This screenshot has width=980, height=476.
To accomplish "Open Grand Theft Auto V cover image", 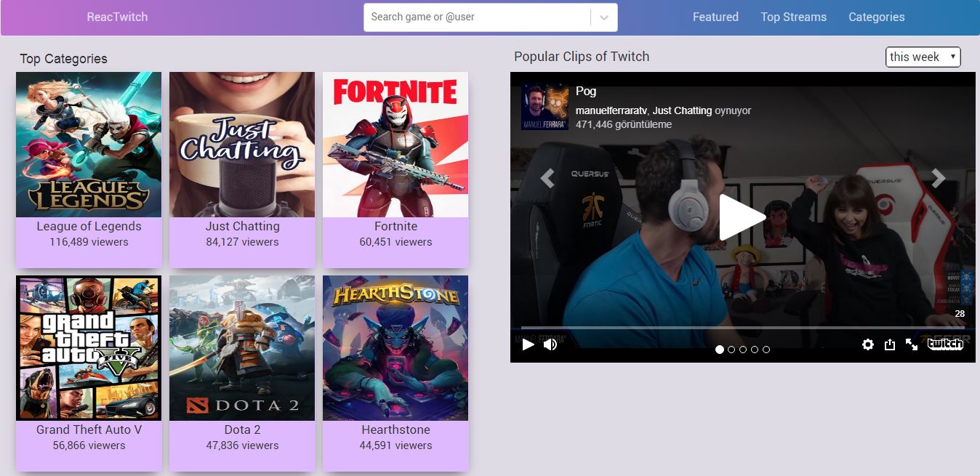I will [89, 348].
